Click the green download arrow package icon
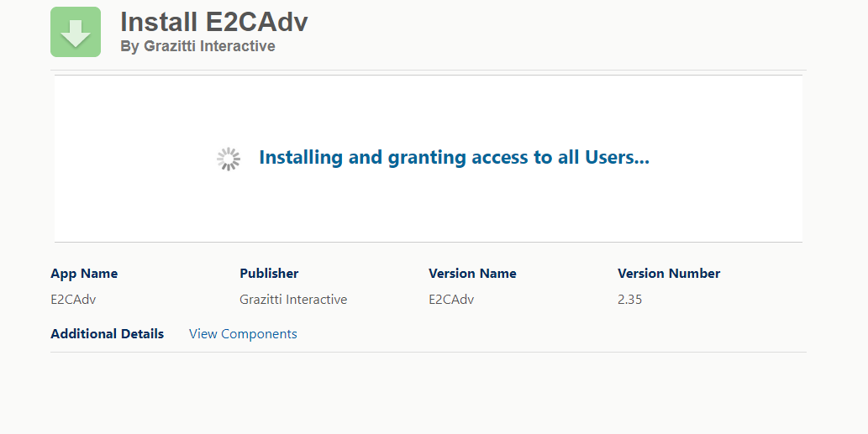The image size is (868, 434). click(x=76, y=32)
